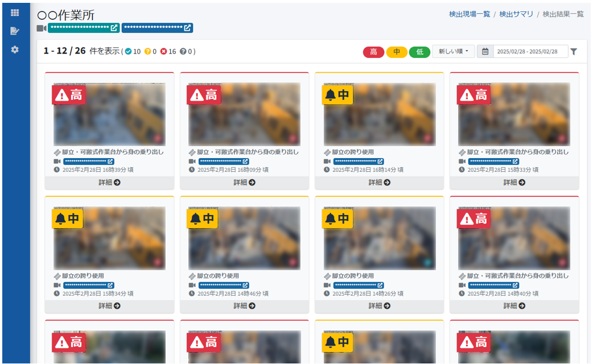Click 脚立・可搬式作業台から身の乗り出し label on 16時09分 card
Image resolution: width=593 pixels, height=364 pixels.
(248, 152)
